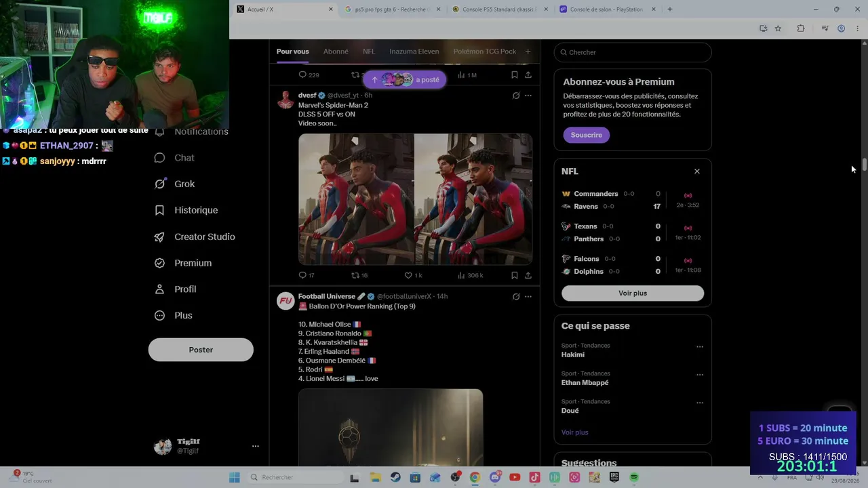Open the Ethan Mbappé trending topic
The image size is (868, 488).
tap(585, 383)
